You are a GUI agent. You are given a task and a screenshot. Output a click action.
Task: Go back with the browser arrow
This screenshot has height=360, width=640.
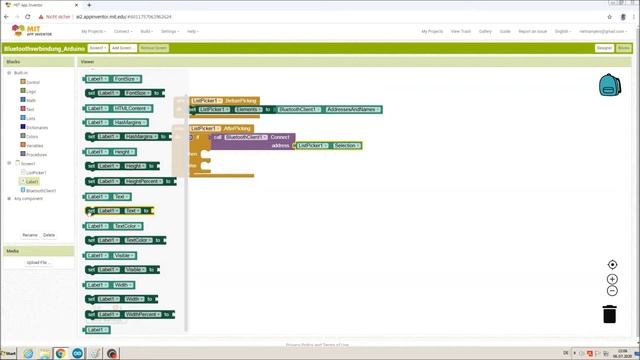[x=6, y=17]
